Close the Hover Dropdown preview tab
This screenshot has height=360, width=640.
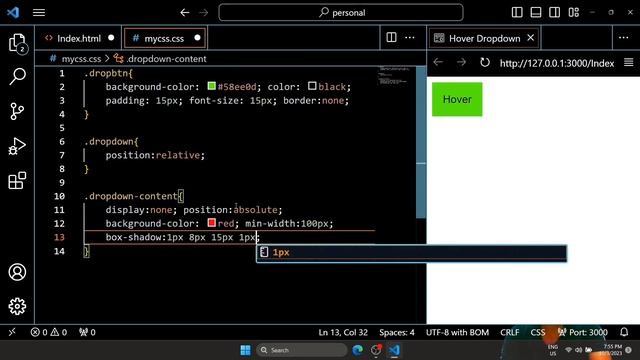click(531, 38)
